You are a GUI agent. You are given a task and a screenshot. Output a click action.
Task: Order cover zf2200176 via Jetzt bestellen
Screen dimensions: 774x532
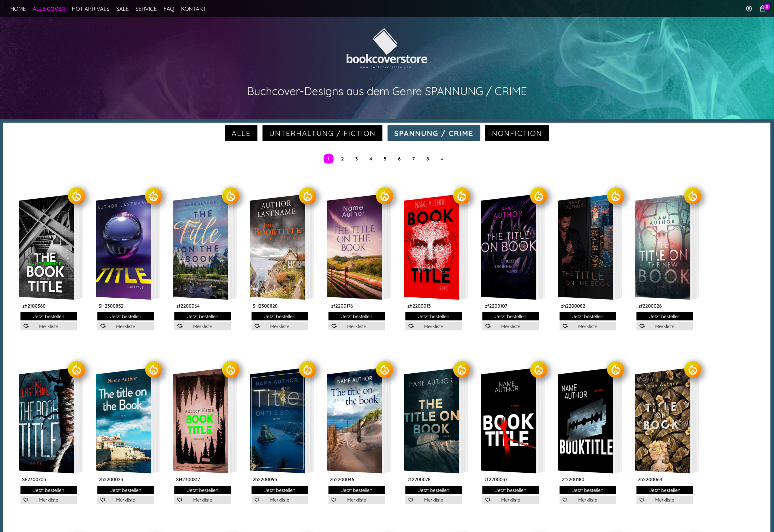coord(356,316)
